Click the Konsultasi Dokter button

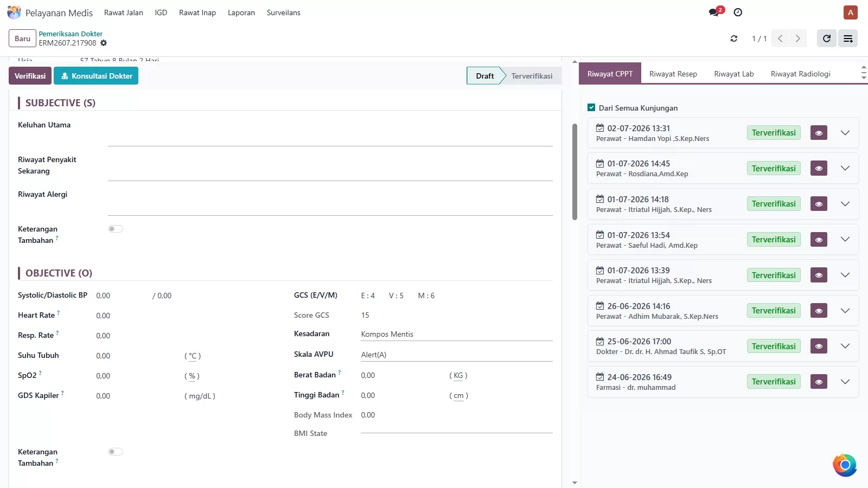[x=96, y=76]
